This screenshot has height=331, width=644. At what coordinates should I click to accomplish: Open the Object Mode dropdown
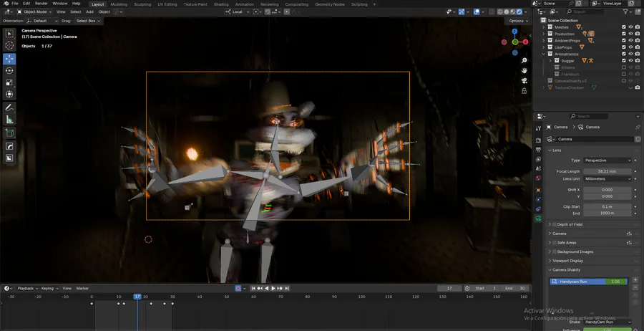coord(35,12)
